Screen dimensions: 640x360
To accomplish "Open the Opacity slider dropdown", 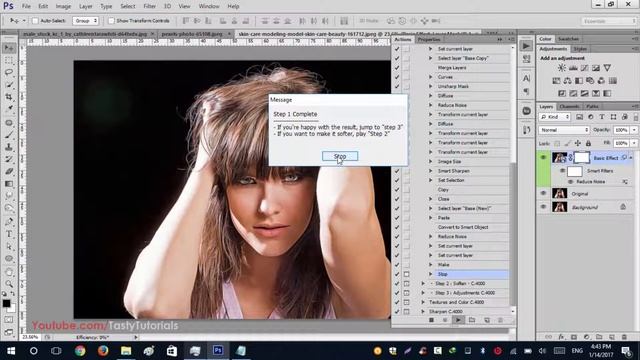I will click(x=634, y=130).
